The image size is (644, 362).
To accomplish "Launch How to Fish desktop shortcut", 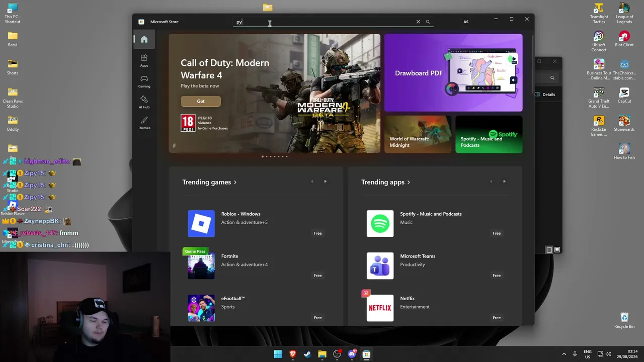I will (624, 152).
